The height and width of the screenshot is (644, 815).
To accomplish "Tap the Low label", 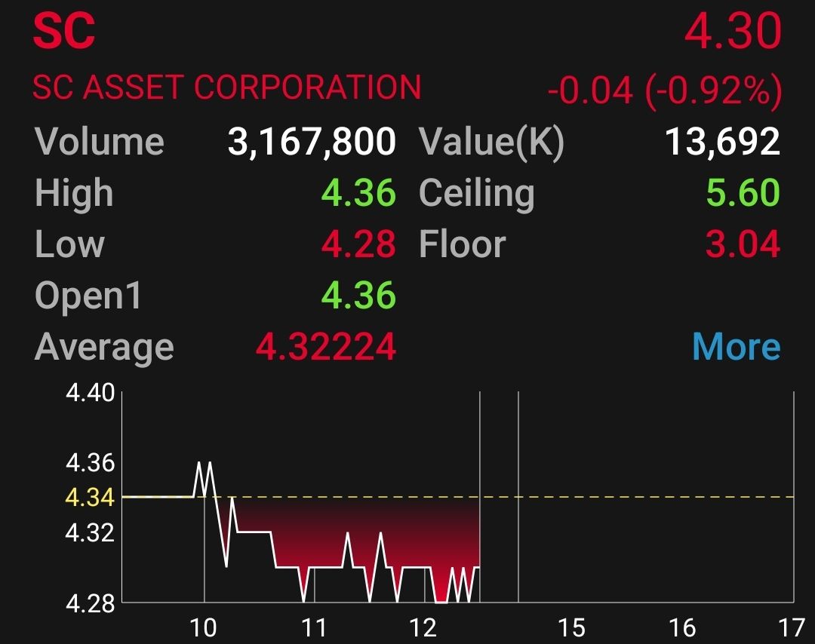I will [x=69, y=244].
